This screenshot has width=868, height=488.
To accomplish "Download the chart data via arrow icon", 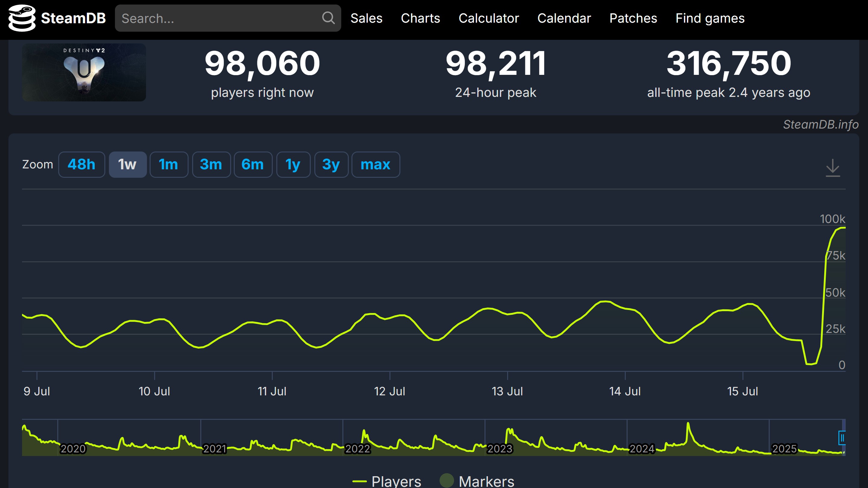I will (833, 167).
